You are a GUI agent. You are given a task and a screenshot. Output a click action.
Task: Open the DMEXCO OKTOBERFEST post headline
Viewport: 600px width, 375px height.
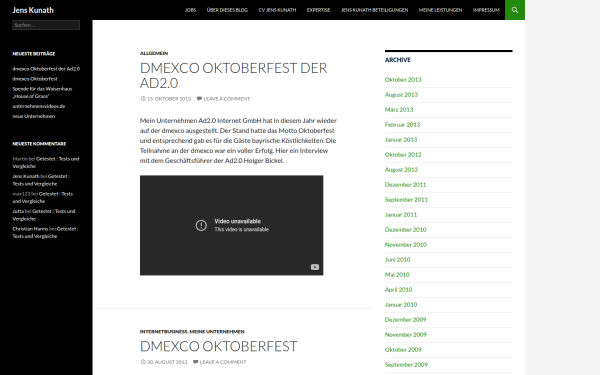(218, 346)
